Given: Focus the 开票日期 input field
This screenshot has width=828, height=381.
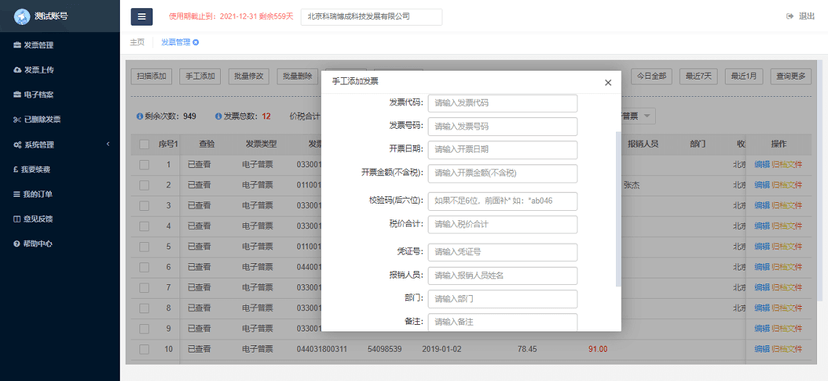Looking at the screenshot, I should coord(503,149).
